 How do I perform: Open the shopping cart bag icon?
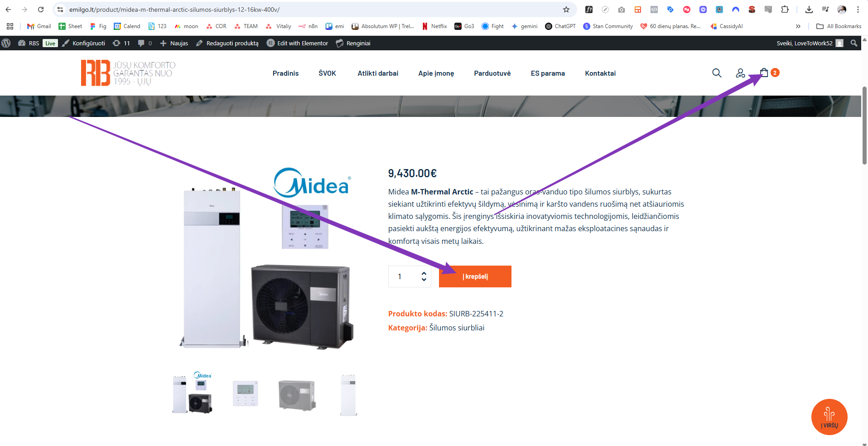tap(764, 73)
